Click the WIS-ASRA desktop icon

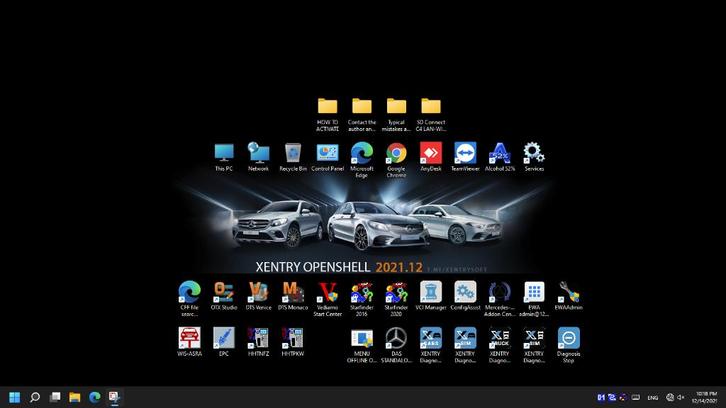[189, 338]
